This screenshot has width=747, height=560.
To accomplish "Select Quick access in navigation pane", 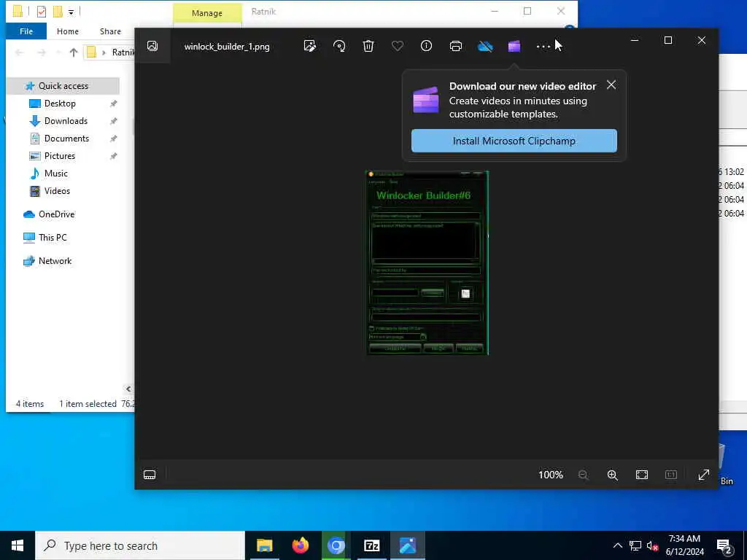I will [63, 86].
